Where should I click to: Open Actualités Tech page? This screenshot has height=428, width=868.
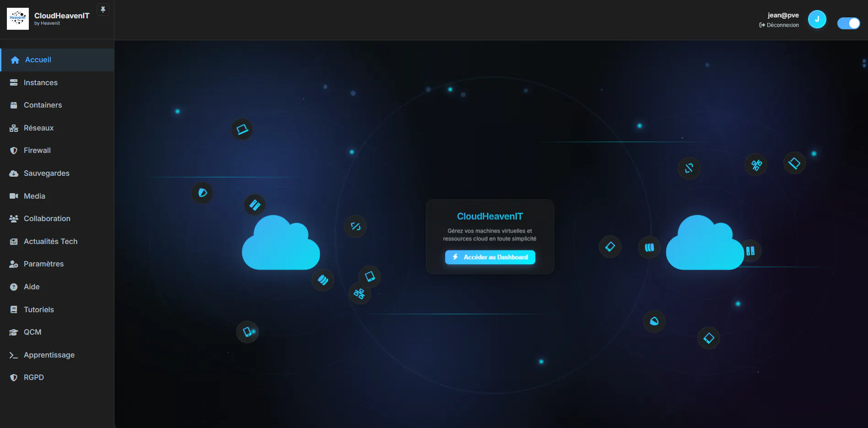click(x=57, y=242)
